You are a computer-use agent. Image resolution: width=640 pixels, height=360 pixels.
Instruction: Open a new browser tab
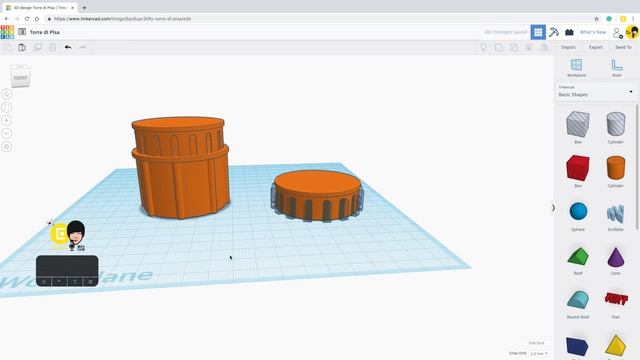point(84,8)
